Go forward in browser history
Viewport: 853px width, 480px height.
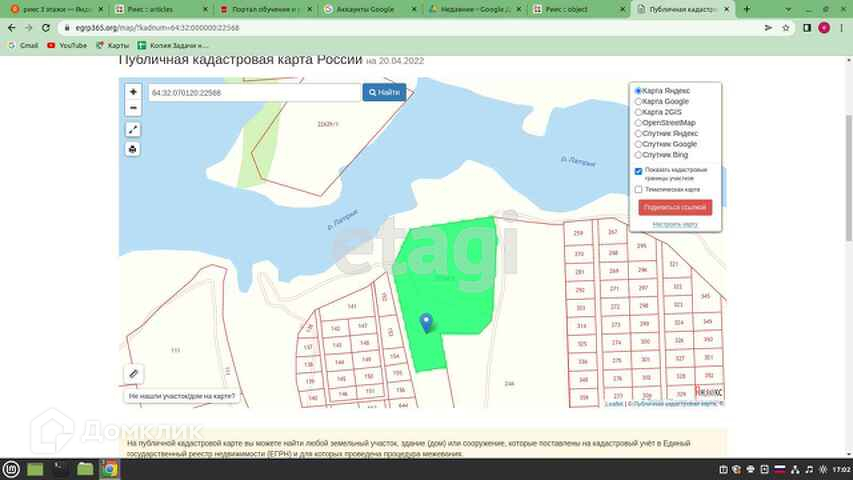[x=28, y=28]
